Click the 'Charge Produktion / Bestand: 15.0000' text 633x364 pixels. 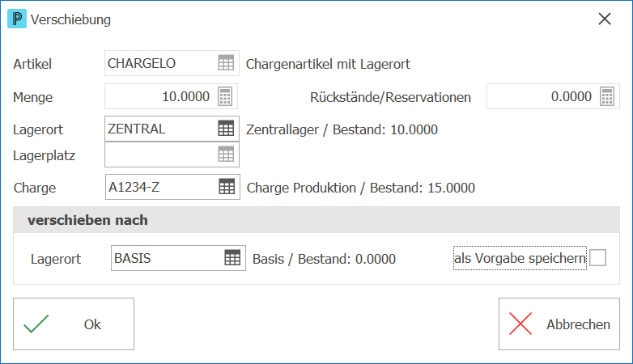361,188
